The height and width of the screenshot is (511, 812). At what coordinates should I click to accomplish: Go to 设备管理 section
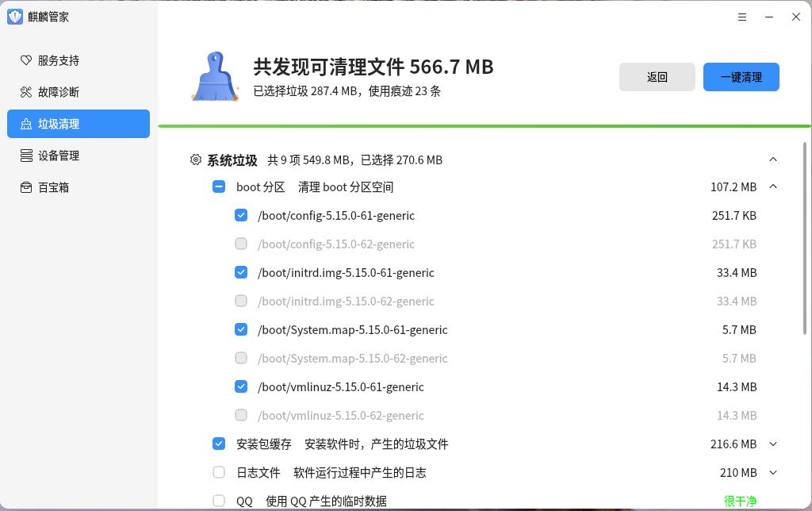(79, 156)
